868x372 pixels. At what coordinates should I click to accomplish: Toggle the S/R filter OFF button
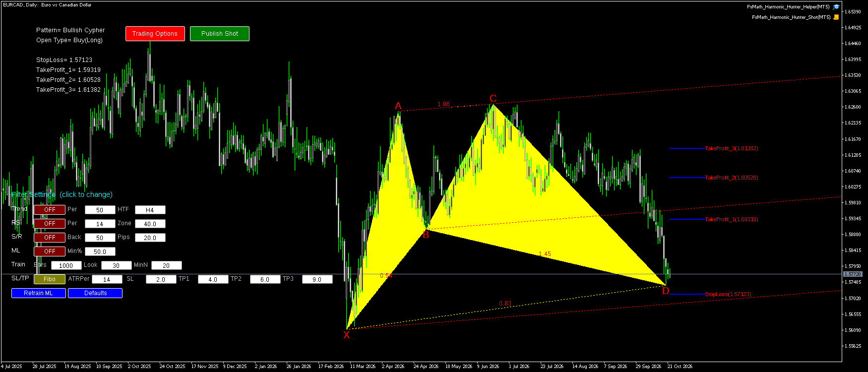50,238
